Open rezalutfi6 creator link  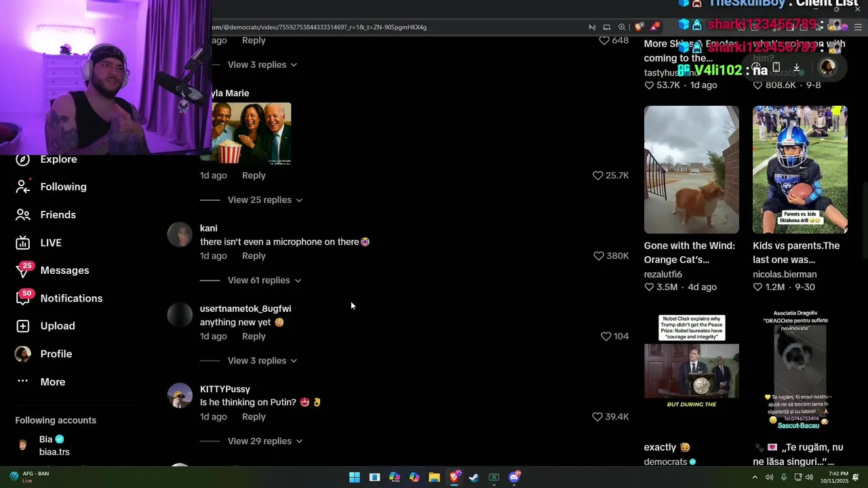point(663,274)
